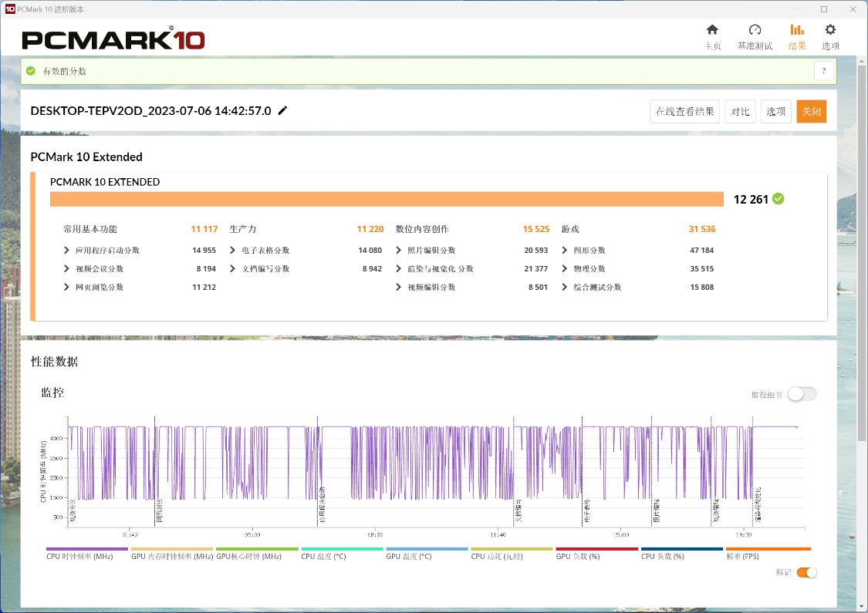This screenshot has height=613, width=868.
Task: Maximize the PCMark 10 window
Action: 824,8
